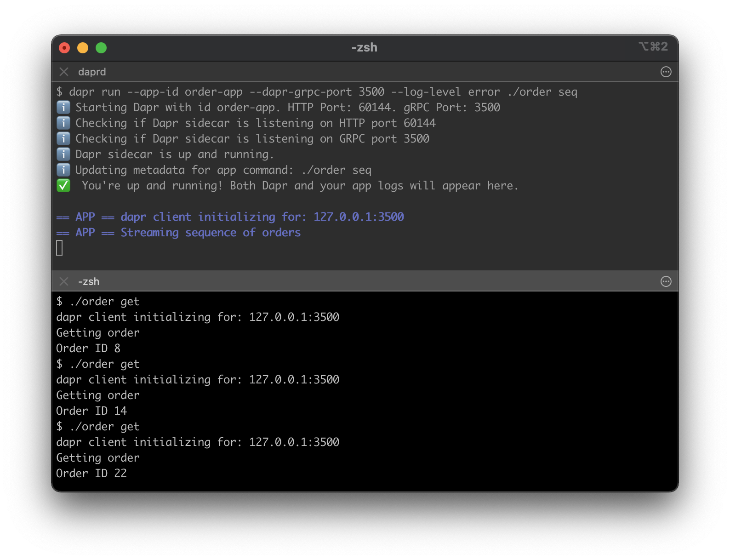The height and width of the screenshot is (560, 730).
Task: Click 'Order ID 14' output line
Action: (91, 411)
